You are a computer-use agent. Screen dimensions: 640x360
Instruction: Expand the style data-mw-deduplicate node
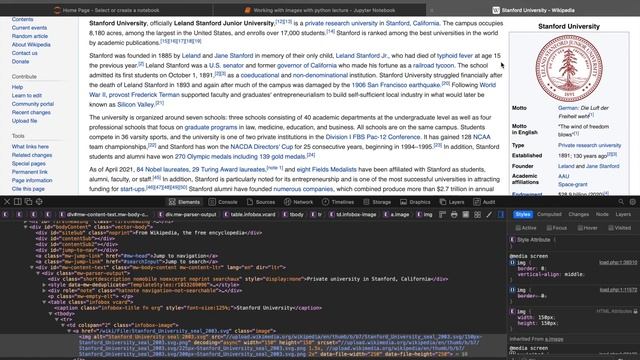pyautogui.click(x=44, y=285)
